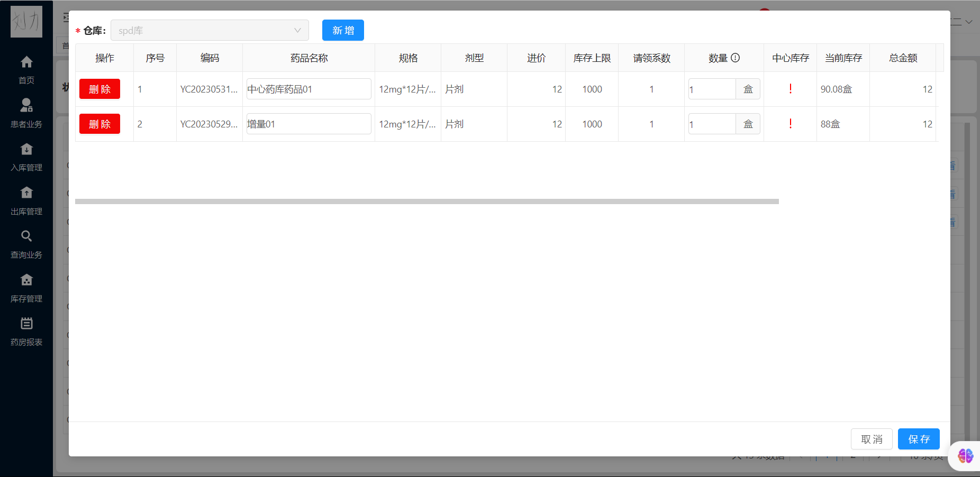This screenshot has height=477, width=980.
Task: Focus the 数量 input for row 2
Action: [x=712, y=124]
